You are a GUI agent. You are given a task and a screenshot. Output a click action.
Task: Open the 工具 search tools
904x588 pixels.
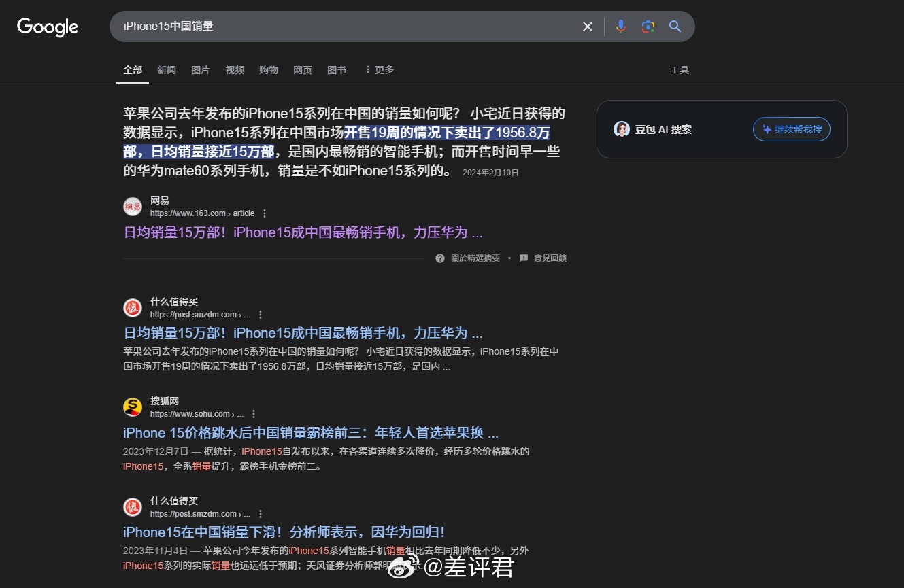(680, 70)
